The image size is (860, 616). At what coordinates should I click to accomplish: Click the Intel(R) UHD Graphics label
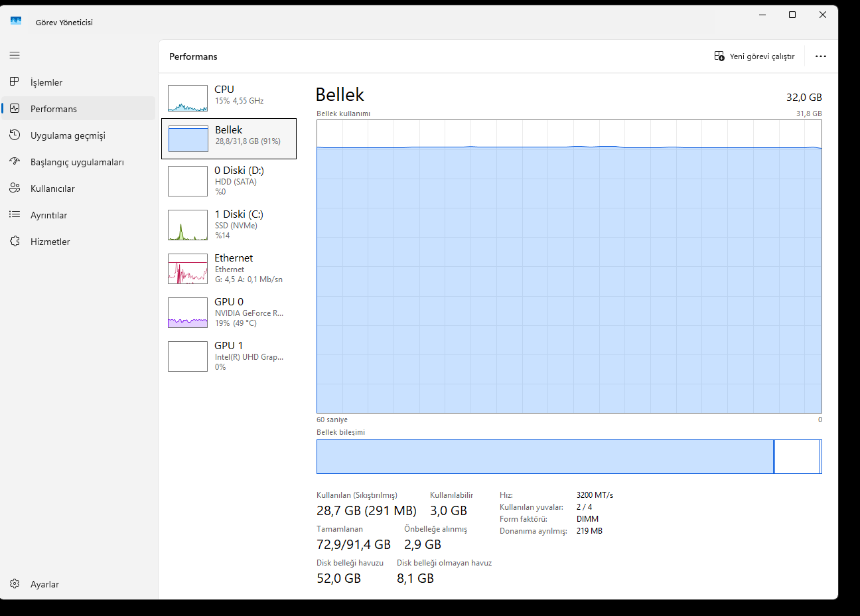click(249, 357)
